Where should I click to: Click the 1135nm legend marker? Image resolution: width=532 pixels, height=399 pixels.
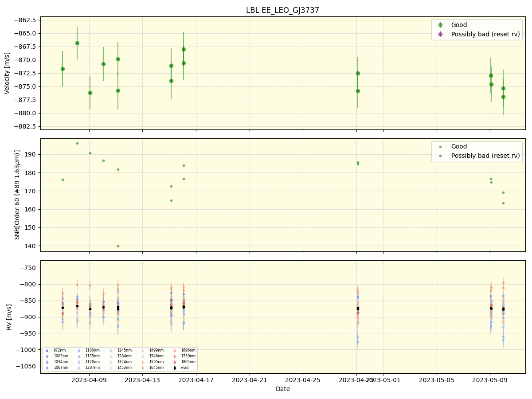pyautogui.click(x=79, y=356)
